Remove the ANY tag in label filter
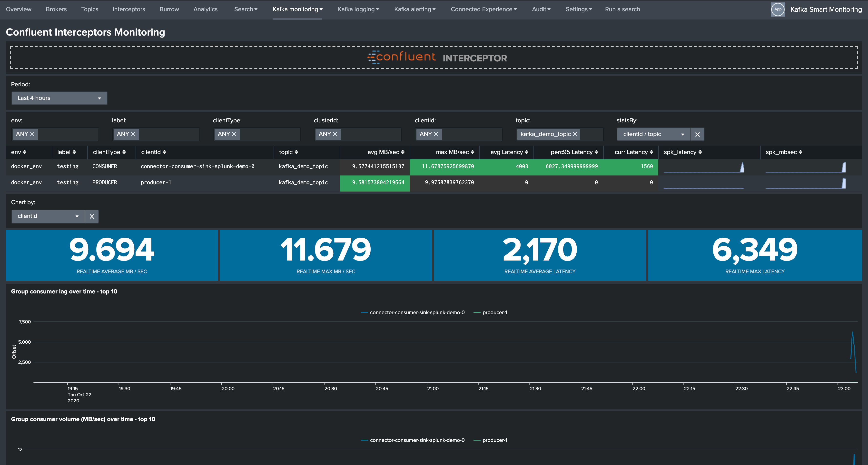This screenshot has width=868, height=465. tap(133, 134)
